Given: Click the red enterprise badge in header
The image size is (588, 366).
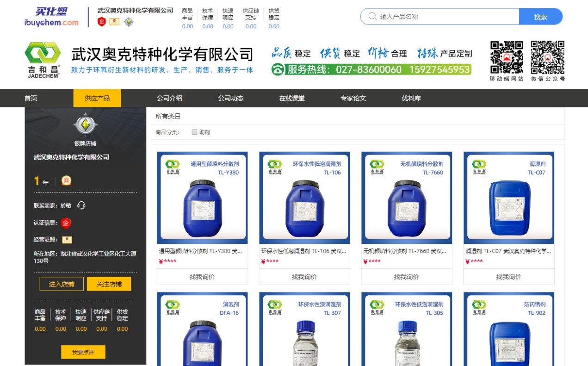Looking at the screenshot, I should (x=102, y=22).
